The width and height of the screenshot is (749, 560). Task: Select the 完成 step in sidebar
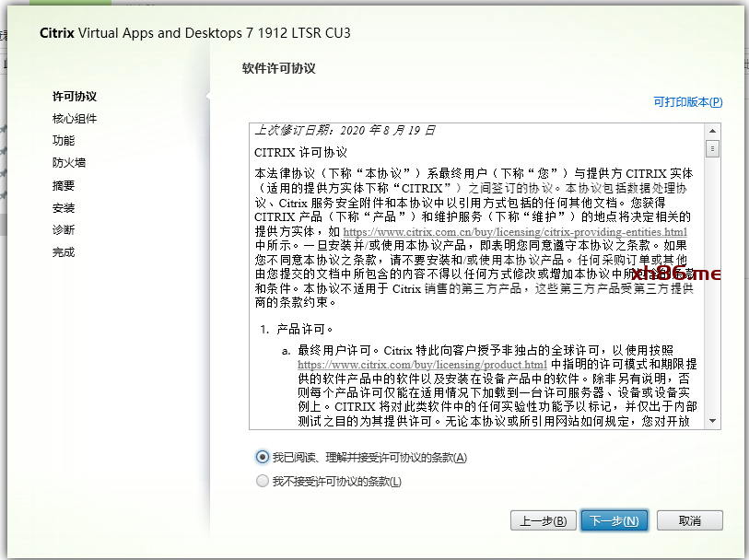(x=64, y=252)
